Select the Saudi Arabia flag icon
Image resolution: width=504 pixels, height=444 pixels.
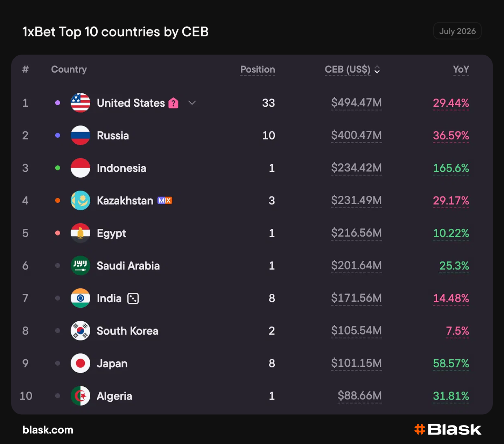tap(80, 266)
